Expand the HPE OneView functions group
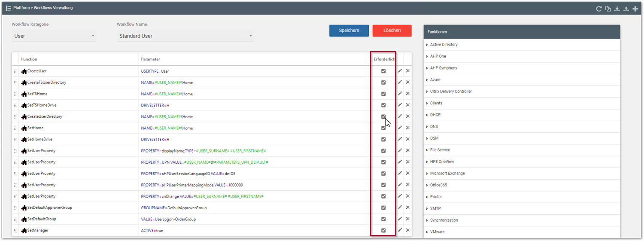The image size is (644, 241). click(522, 162)
